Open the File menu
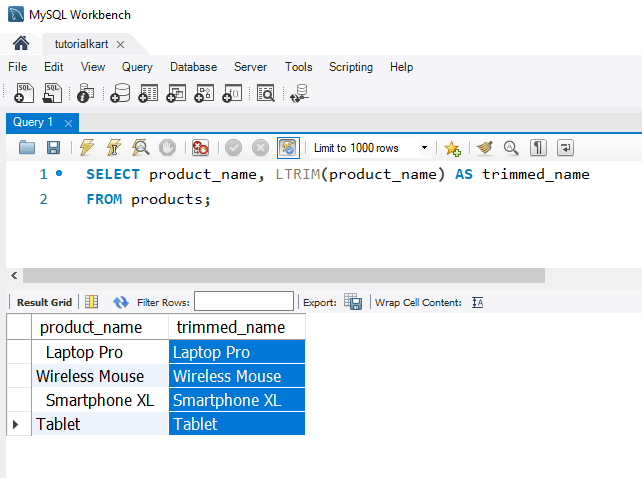Screen dimensions: 642x478 (18, 67)
